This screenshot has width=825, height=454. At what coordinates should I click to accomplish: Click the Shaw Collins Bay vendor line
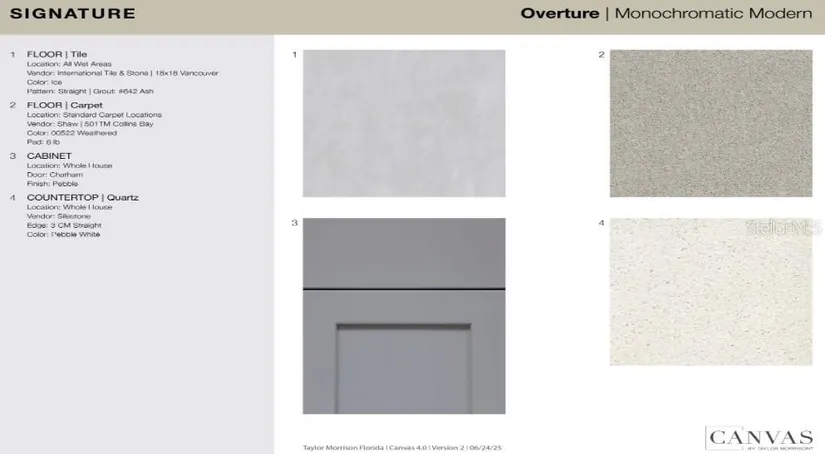tap(94, 124)
